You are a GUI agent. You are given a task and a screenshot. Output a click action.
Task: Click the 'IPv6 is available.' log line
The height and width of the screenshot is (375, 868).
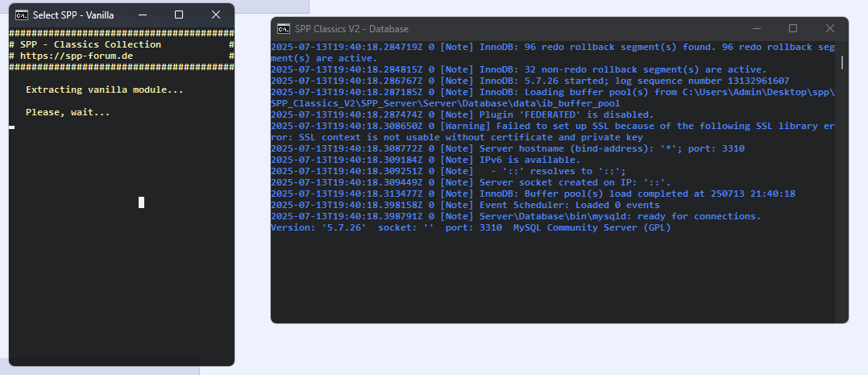426,160
